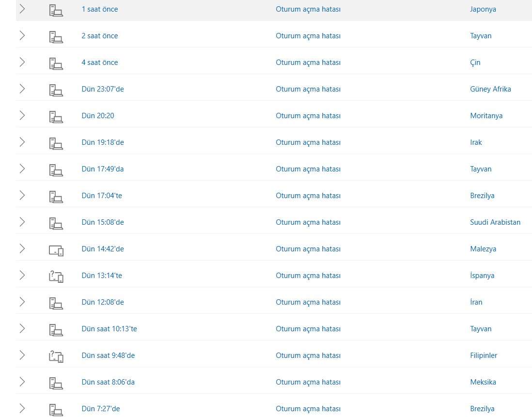
Task: Open 'Dün saat 10:13'te' activity entry
Action: pyautogui.click(x=109, y=329)
